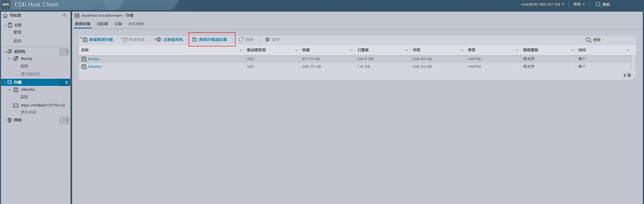Click the network globe icon beside 网络
Image resolution: width=644 pixels, height=204 pixels.
point(10,120)
